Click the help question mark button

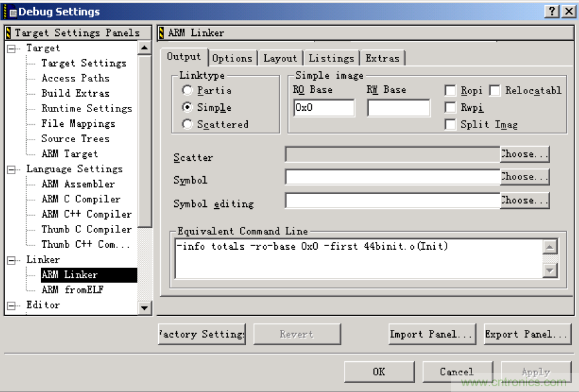point(552,12)
